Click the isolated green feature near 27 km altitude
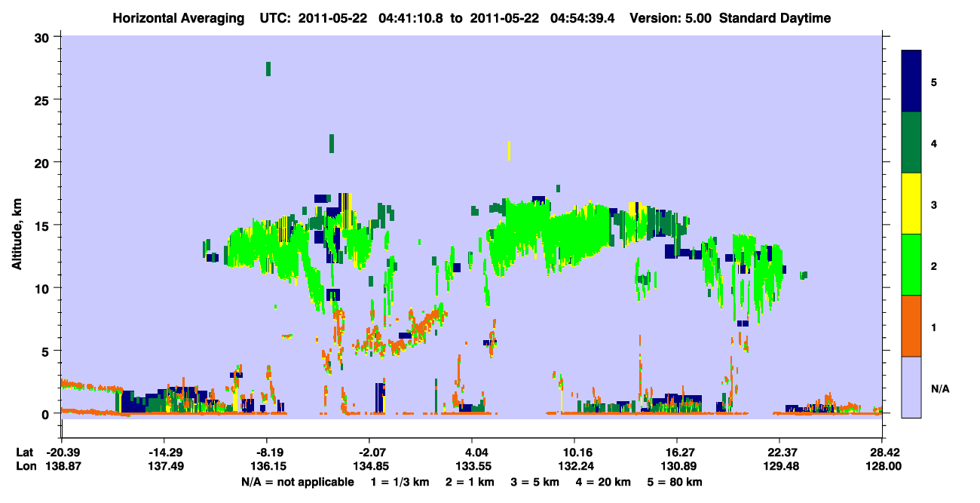Image resolution: width=980 pixels, height=503 pixels. [268, 69]
